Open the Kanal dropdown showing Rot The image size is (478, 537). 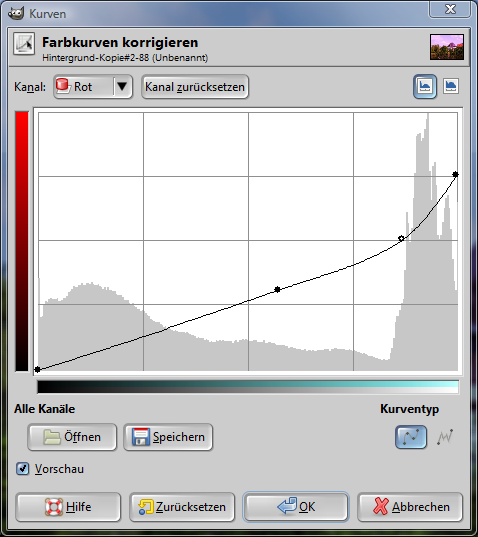93,87
